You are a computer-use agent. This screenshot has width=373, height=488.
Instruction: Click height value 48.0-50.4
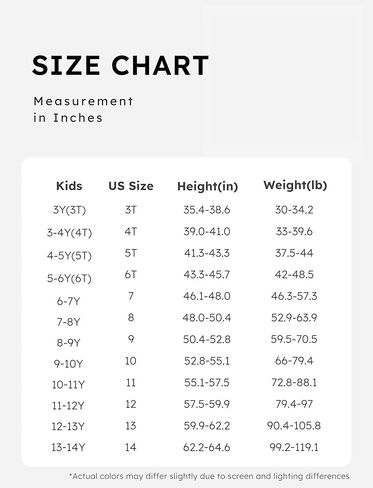[207, 318]
